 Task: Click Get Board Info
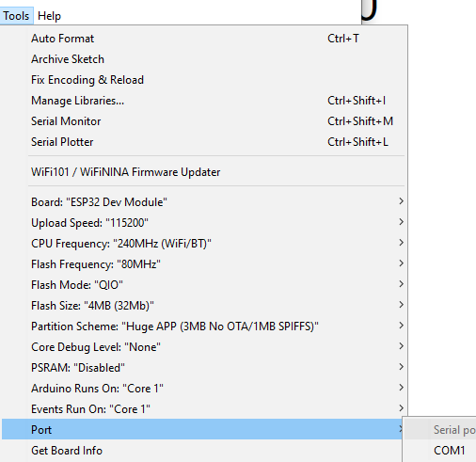(203, 451)
